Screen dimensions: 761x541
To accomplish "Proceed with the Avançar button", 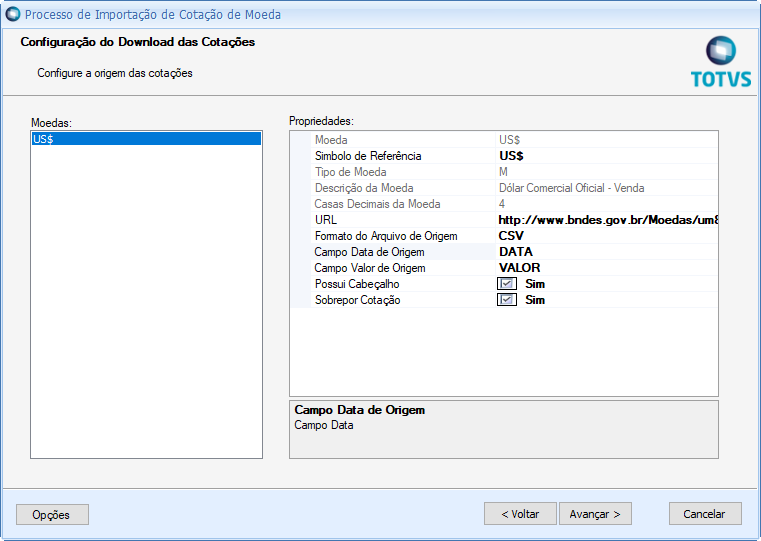I will point(595,514).
